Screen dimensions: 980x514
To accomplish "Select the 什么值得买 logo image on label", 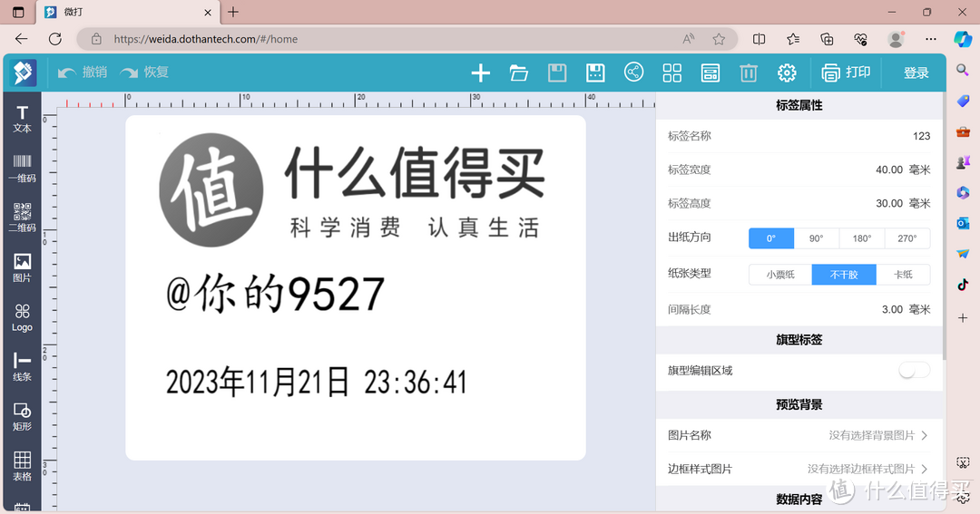I will point(352,189).
